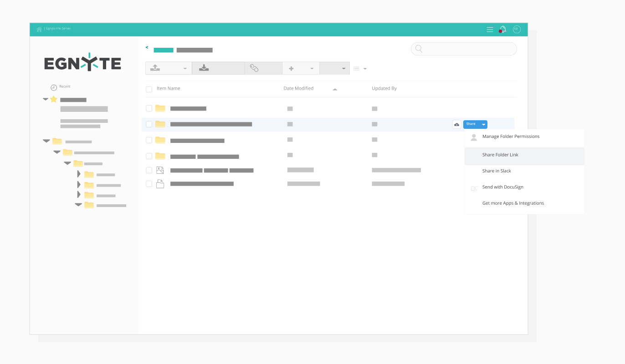625x364 pixels.
Task: Collapse the starred favorites section arrow
Action: pos(46,99)
